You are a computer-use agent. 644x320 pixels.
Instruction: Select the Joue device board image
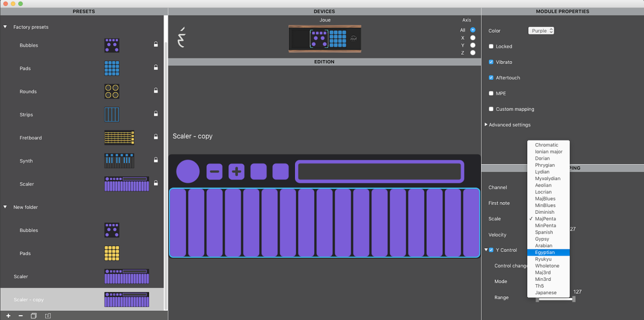coord(324,39)
